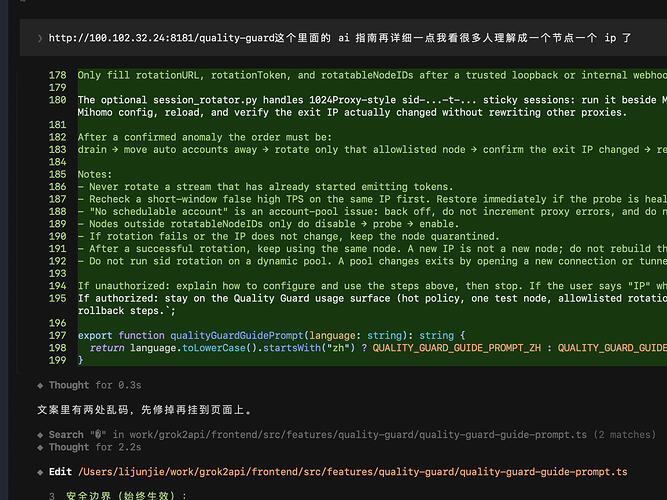Click 'If unauthorized: explain how' line 194

372,286
